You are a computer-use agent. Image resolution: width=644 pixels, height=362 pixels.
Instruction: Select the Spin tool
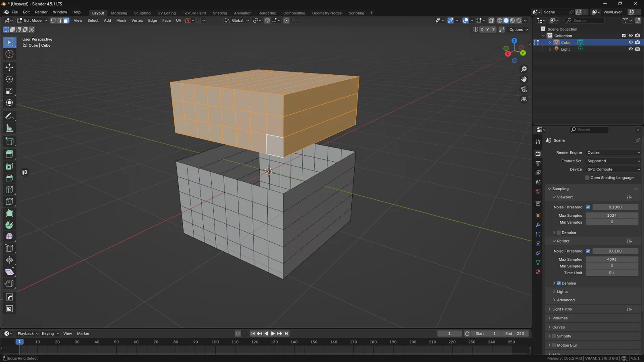pyautogui.click(x=9, y=225)
